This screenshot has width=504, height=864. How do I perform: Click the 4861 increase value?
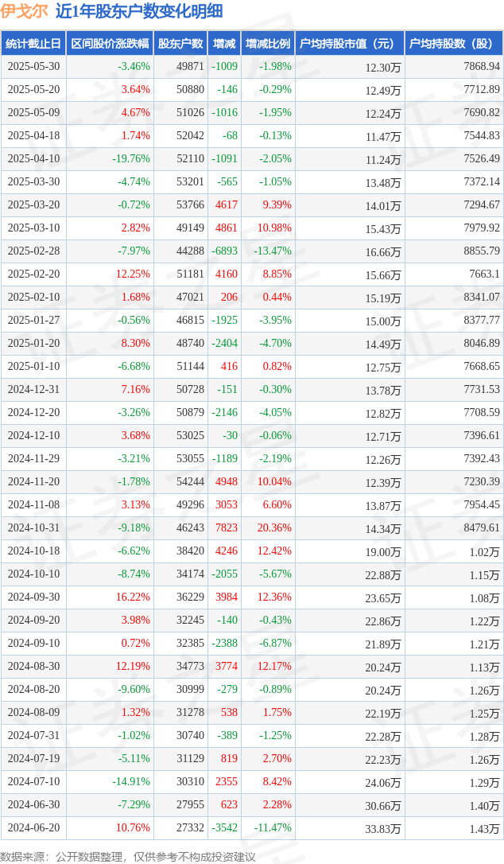point(227,228)
